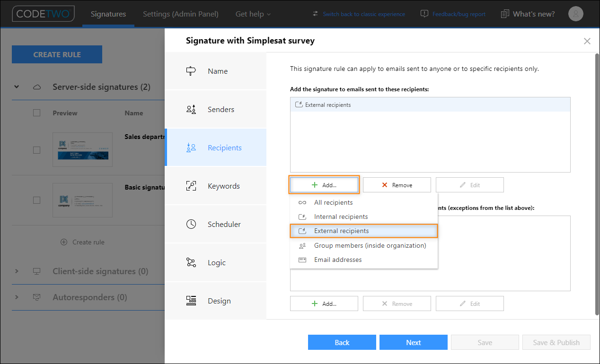Check the Basic signature row checkbox
The image size is (600, 364).
coord(36,200)
